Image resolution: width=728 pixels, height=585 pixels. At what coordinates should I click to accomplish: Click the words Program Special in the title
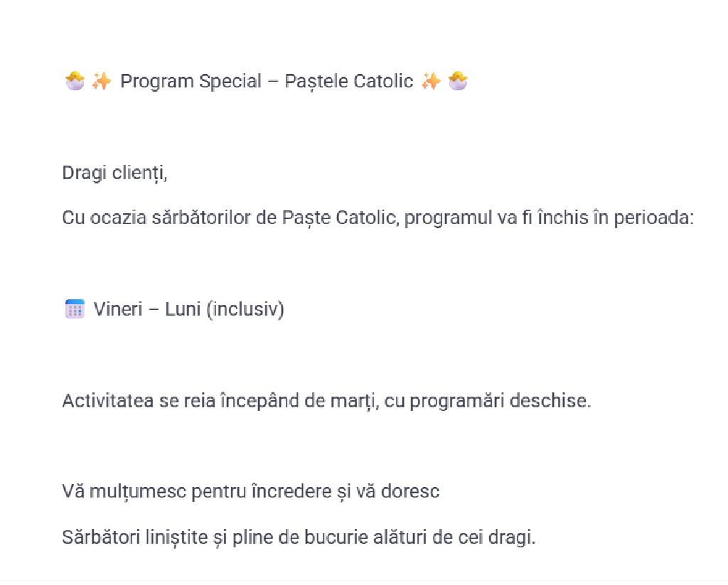191,82
